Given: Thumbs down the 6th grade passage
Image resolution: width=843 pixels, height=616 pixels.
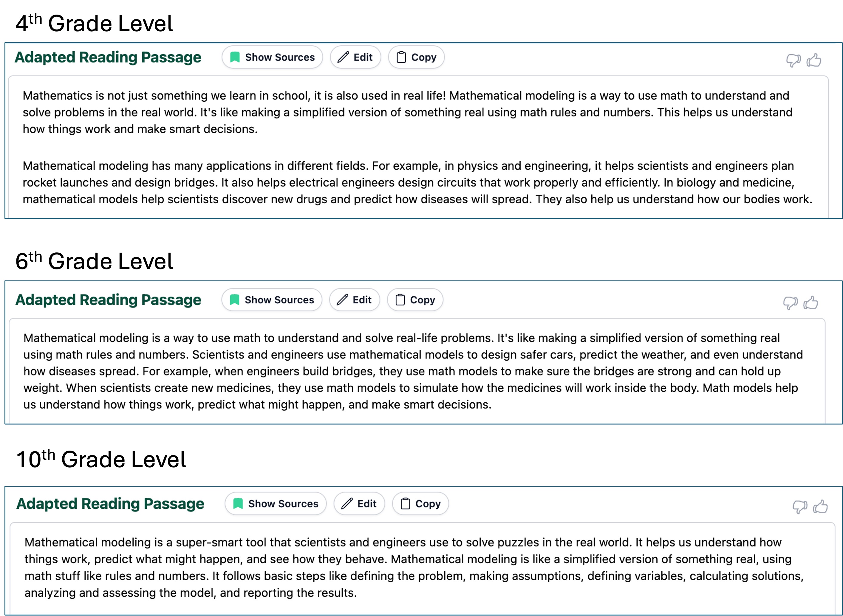Looking at the screenshot, I should pyautogui.click(x=790, y=303).
